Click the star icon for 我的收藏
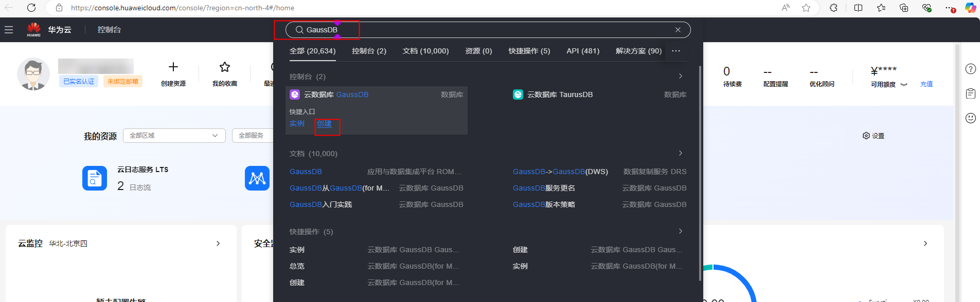Image resolution: width=980 pixels, height=302 pixels. pyautogui.click(x=225, y=67)
